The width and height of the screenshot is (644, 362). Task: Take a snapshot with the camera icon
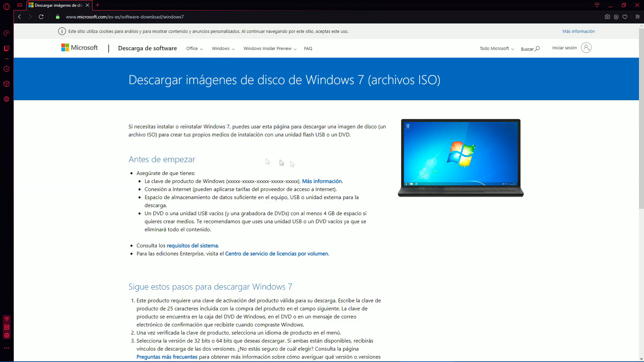coord(607,17)
